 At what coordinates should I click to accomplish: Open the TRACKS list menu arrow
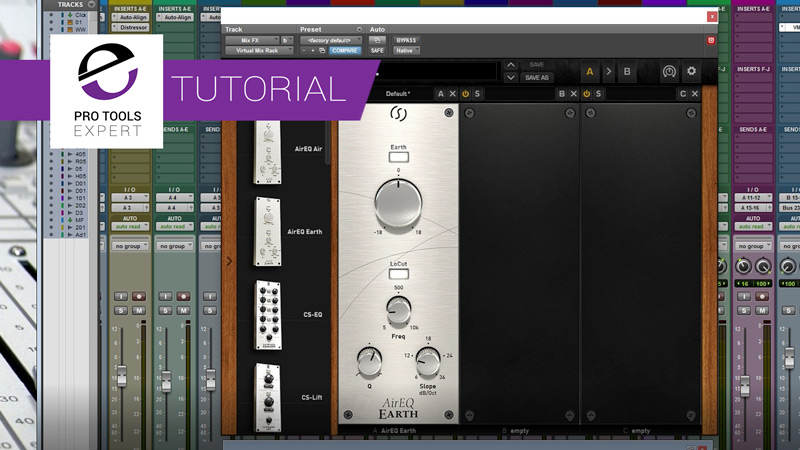tap(91, 5)
